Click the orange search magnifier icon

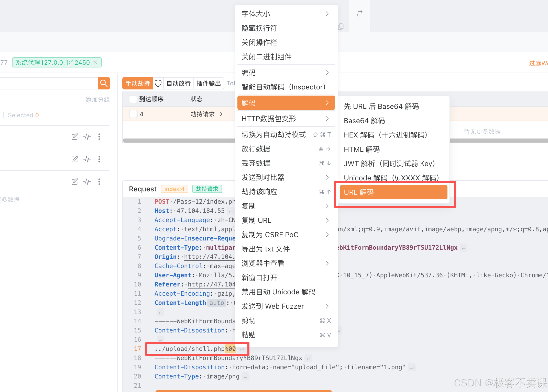click(x=104, y=83)
